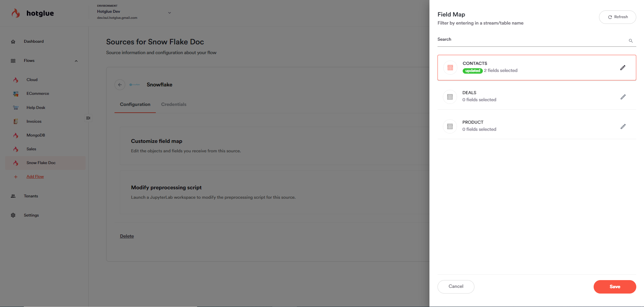Go back with the arrow beside Snowflake
The height and width of the screenshot is (307, 644).
pos(120,85)
